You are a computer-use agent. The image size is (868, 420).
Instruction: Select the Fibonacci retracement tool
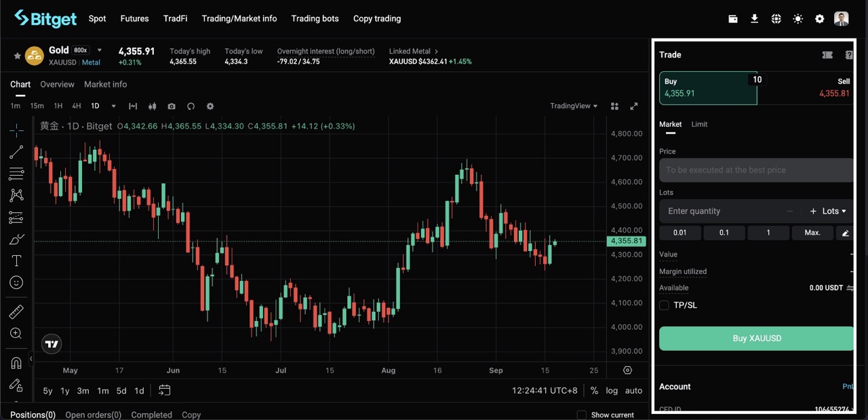pyautogui.click(x=16, y=174)
